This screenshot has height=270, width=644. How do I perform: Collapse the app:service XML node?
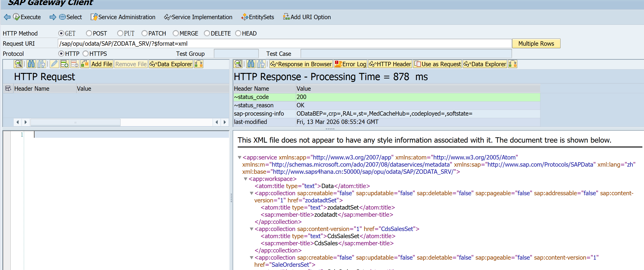(x=239, y=157)
